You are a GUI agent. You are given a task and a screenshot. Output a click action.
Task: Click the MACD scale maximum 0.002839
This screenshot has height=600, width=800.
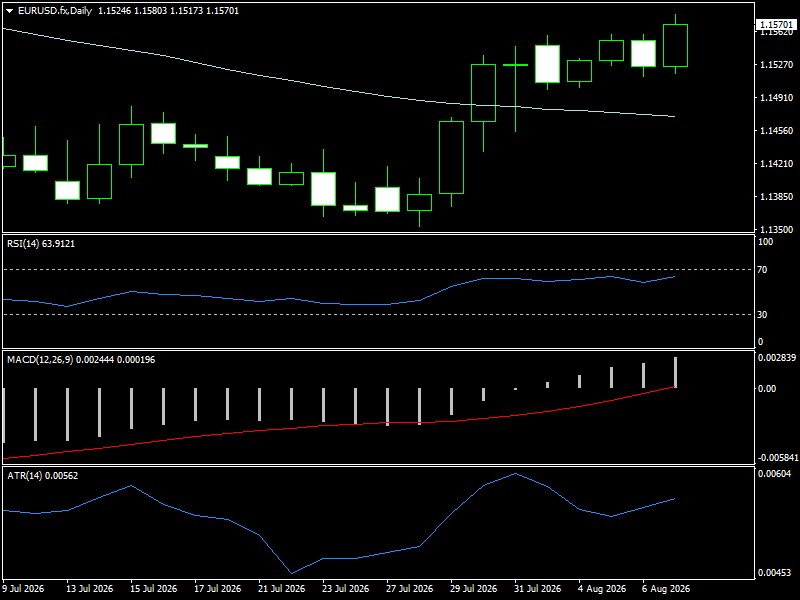(x=777, y=358)
